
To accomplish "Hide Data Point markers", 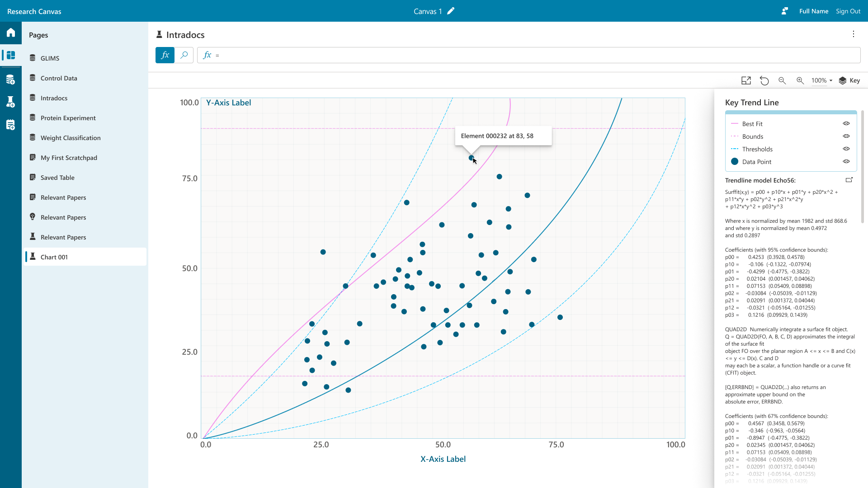I will 846,161.
